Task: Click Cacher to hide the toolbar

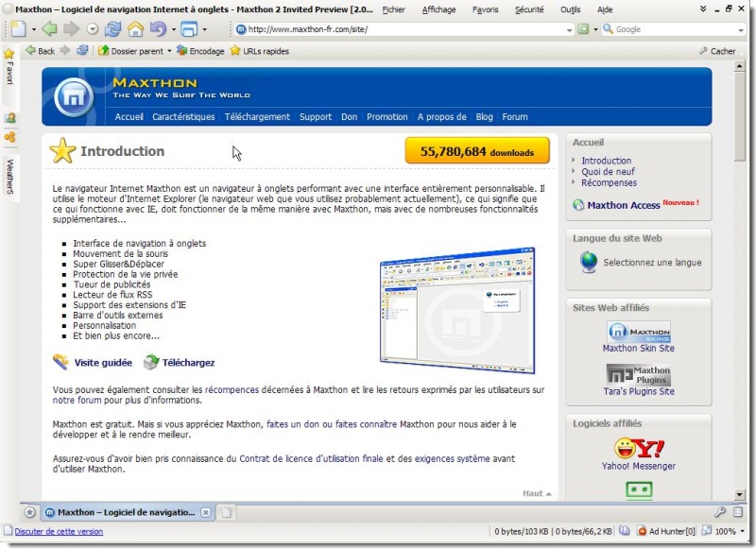Action: pyautogui.click(x=717, y=51)
